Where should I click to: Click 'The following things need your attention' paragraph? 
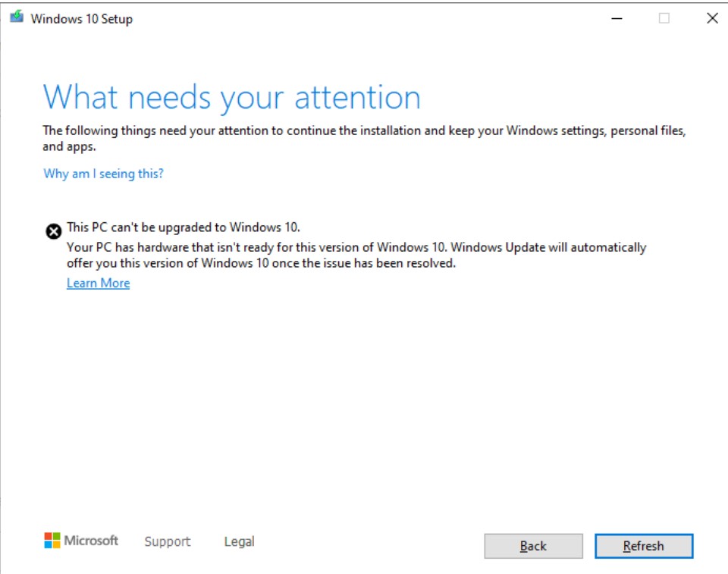click(365, 139)
